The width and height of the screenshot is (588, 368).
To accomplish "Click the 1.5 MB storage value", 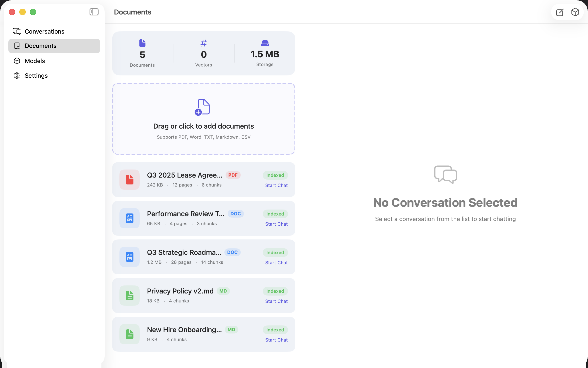I will [x=265, y=54].
